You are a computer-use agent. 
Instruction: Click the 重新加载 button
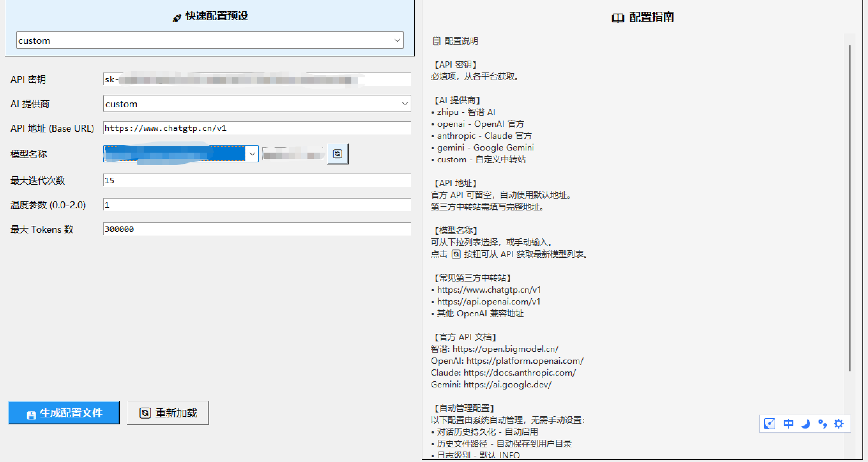(x=168, y=413)
